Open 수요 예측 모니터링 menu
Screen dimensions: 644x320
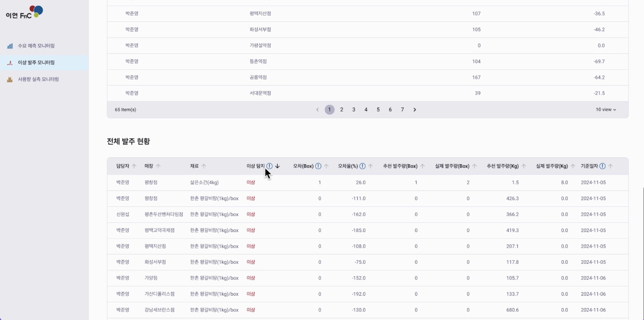point(36,46)
